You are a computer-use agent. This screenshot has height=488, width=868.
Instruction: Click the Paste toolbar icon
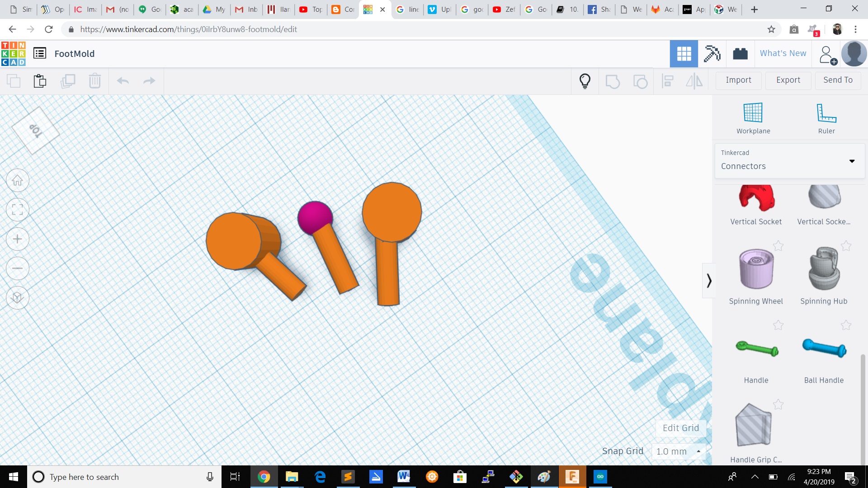[x=40, y=81]
